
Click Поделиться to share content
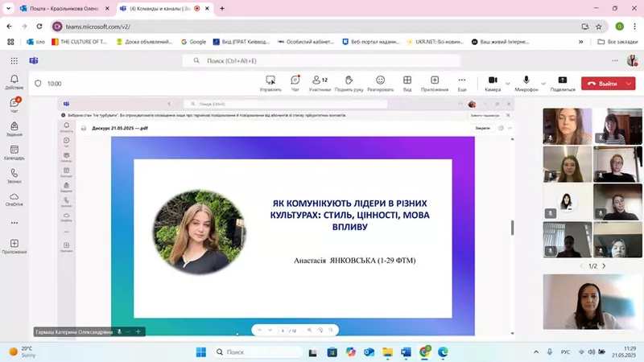(x=562, y=84)
